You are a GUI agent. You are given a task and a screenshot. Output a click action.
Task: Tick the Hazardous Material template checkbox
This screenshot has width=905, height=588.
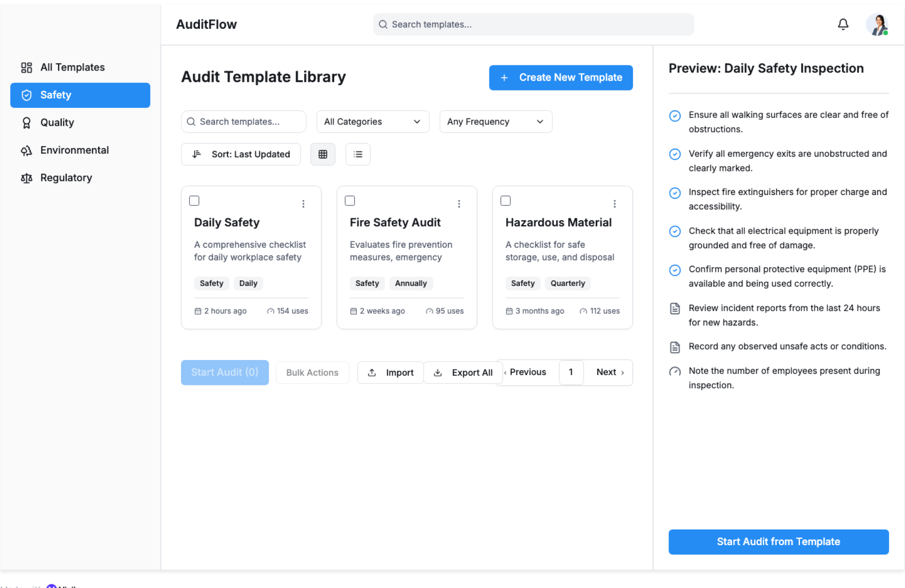(x=505, y=201)
